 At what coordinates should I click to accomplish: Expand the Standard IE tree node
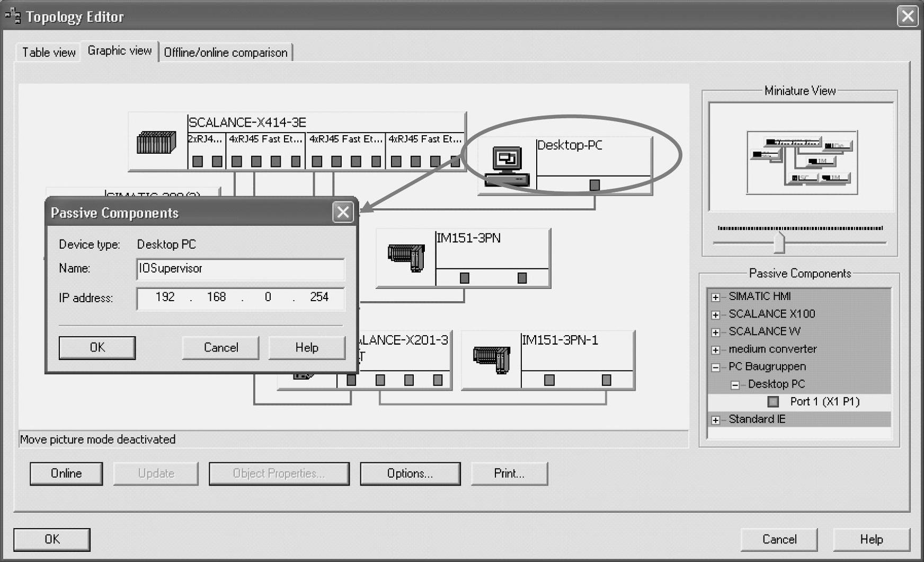[x=716, y=420]
